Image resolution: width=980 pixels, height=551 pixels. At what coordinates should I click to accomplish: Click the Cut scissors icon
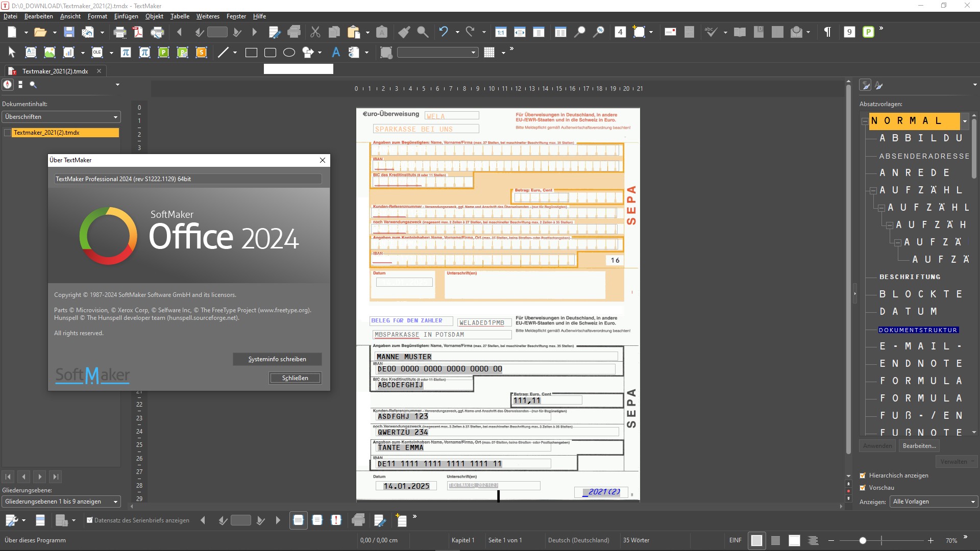315,32
